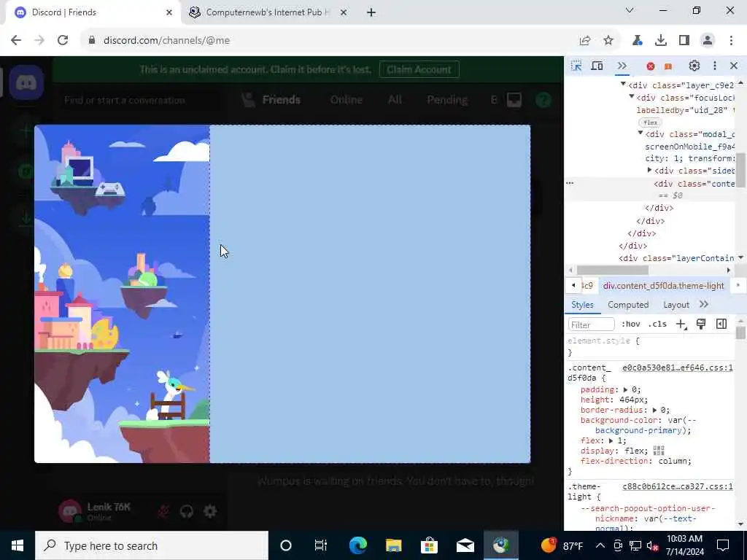The width and height of the screenshot is (747, 560).
Task: Select the layerContainer div row
Action: pyautogui.click(x=676, y=258)
